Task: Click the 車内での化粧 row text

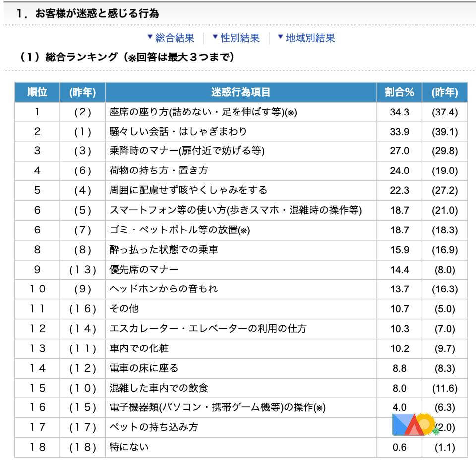Action: tap(139, 348)
